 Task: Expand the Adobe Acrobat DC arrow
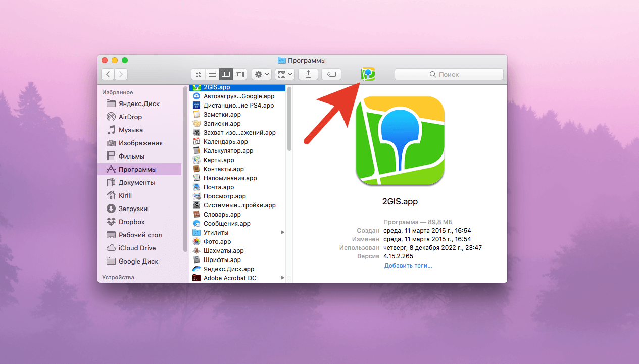point(283,278)
